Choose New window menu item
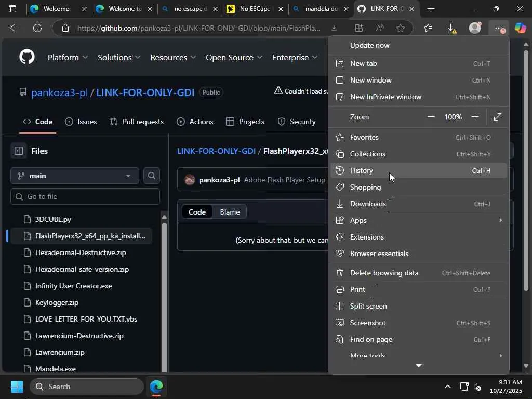The image size is (532, 399). pyautogui.click(x=419, y=80)
